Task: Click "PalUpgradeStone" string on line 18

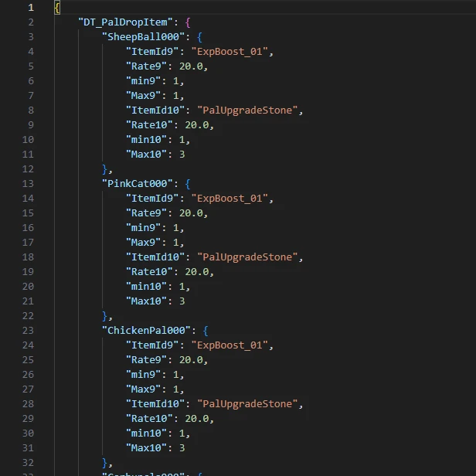Action: click(247, 257)
